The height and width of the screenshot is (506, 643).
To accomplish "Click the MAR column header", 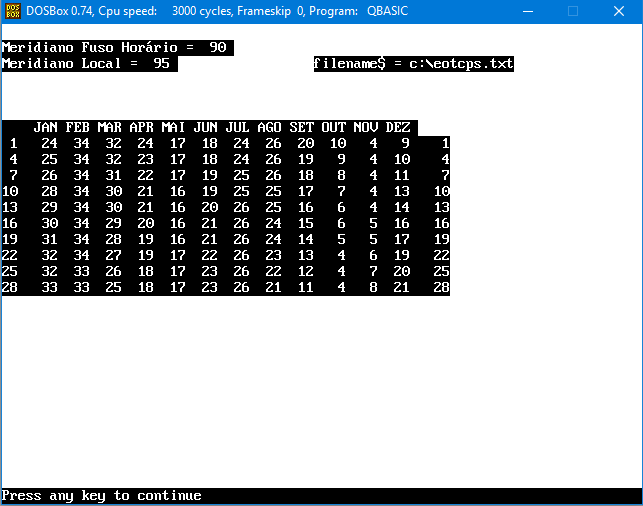I will [x=109, y=128].
